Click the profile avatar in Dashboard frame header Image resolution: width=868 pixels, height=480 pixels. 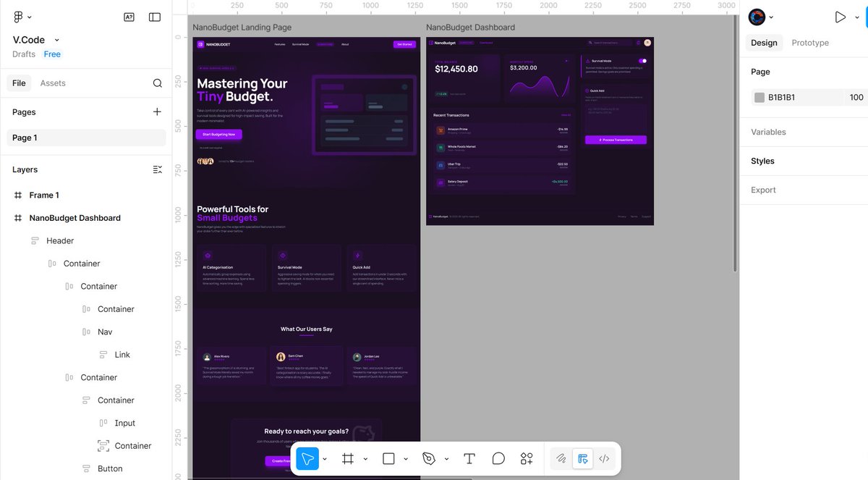click(647, 43)
